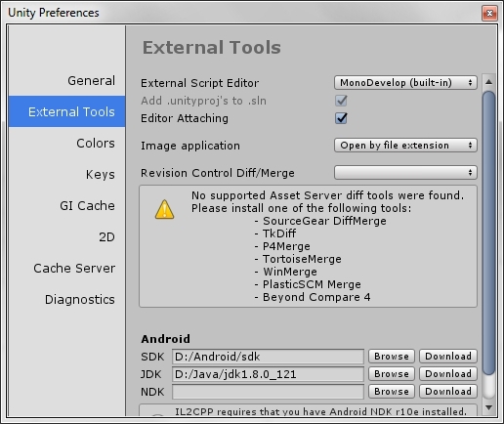Viewport: 504px width, 424px height.
Task: Switch to the General preferences tab
Action: (x=91, y=80)
